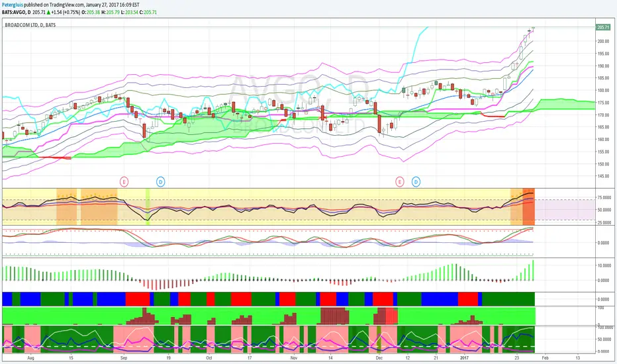Click the 14 date label on time axis
This screenshot has height=364, width=617.
[330, 358]
